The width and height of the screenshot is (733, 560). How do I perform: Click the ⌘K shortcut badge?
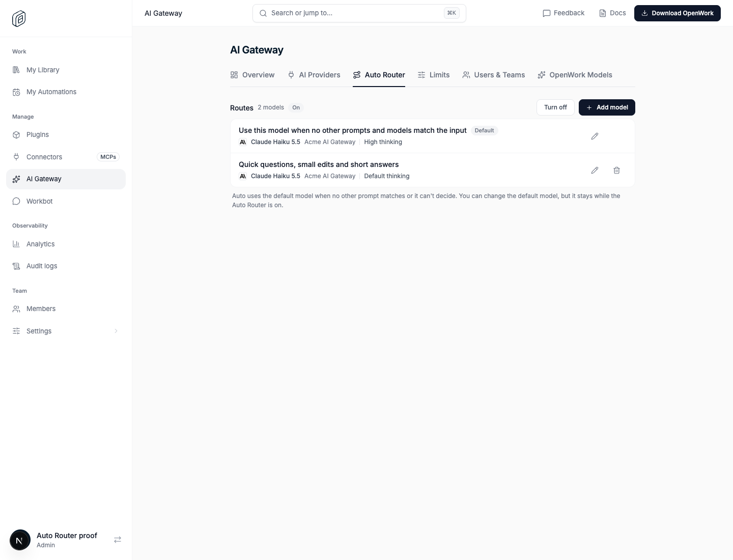pyautogui.click(x=452, y=13)
